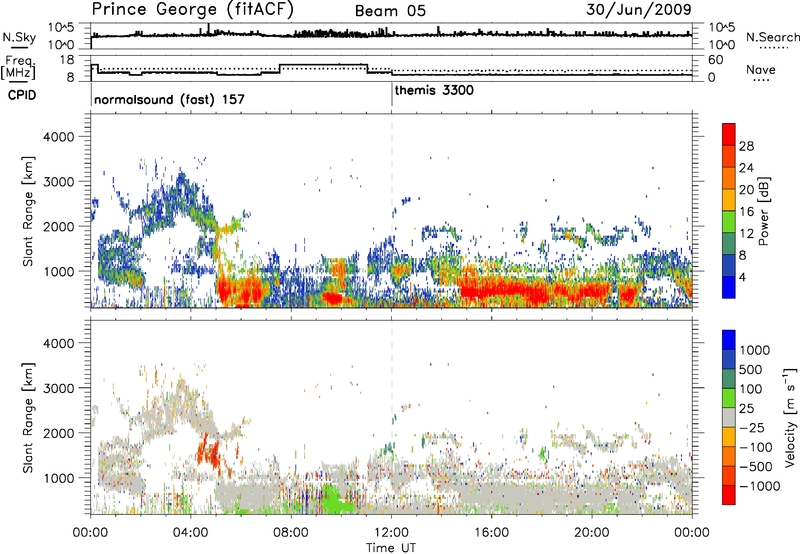This screenshot has height=554, width=800.
Task: Click the red top segment of power colorbar
Action: 729,134
